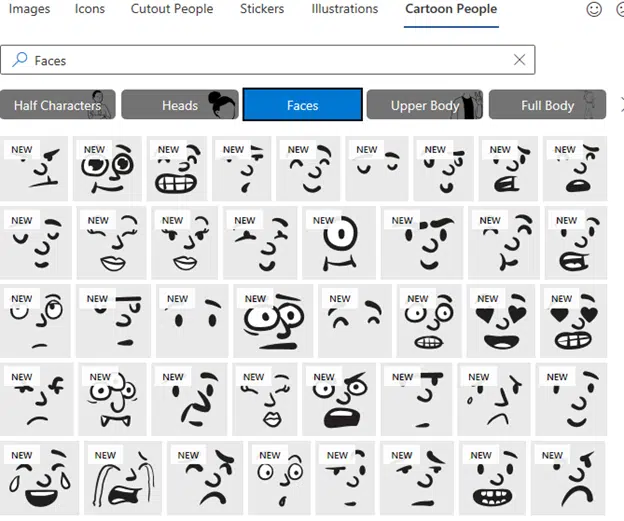Choose the face with lips and open lashed eyes
624x521 pixels.
coord(185,242)
